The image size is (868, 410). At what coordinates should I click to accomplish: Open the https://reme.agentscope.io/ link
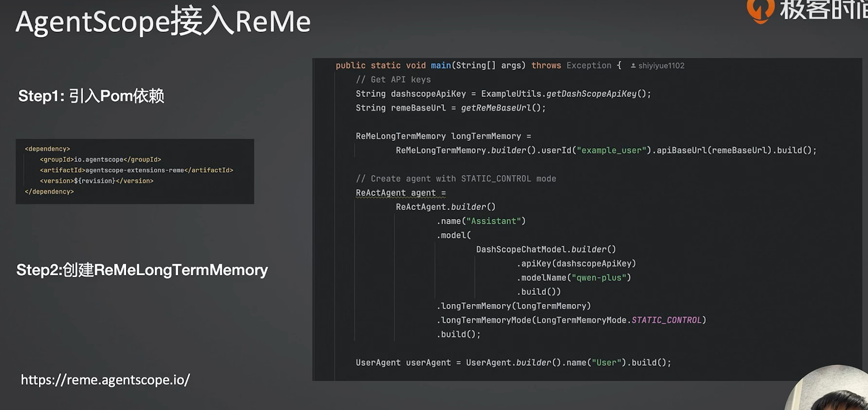(105, 380)
